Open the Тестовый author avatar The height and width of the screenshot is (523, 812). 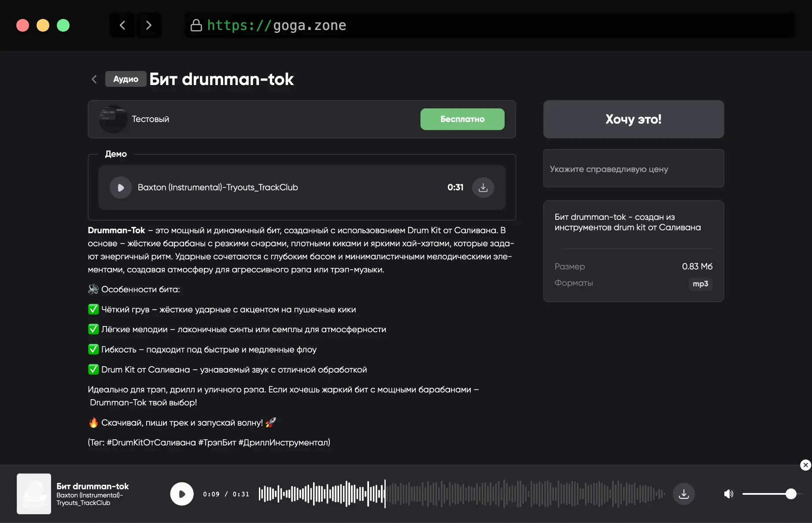coord(113,119)
